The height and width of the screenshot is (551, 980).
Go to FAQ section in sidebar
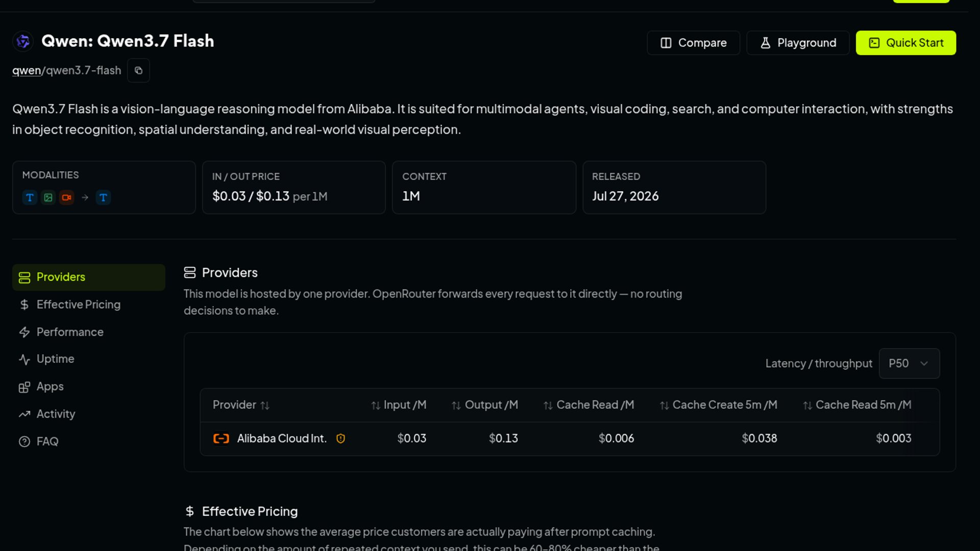89,442
